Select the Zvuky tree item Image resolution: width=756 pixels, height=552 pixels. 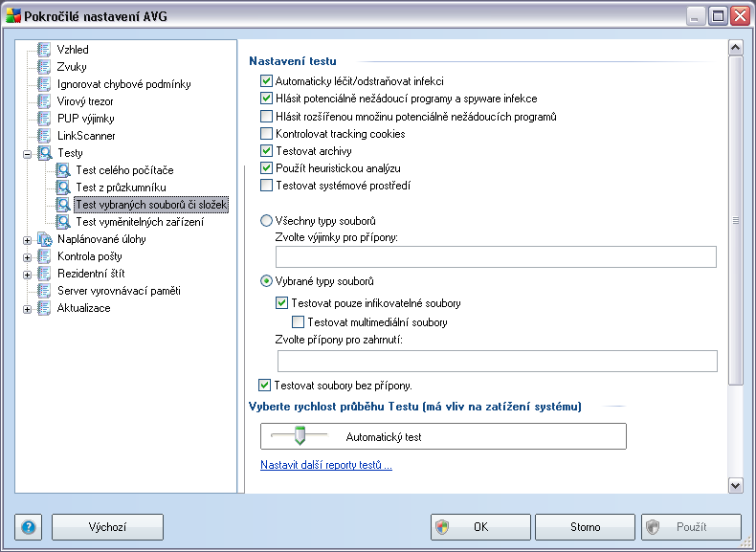click(x=72, y=67)
